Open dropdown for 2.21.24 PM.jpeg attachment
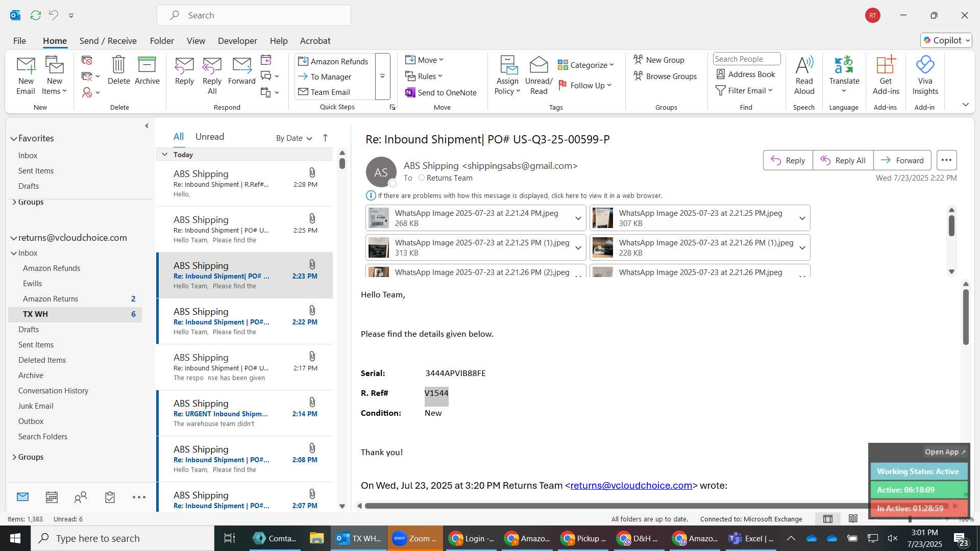This screenshot has height=551, width=980. (578, 218)
